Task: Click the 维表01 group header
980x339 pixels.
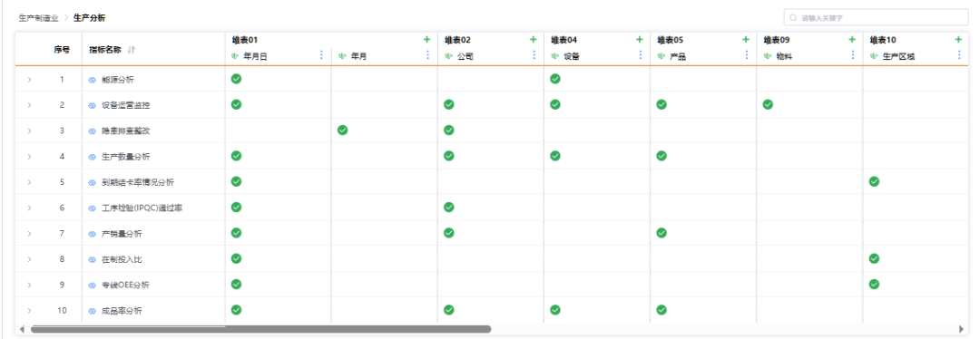Action: click(244, 40)
